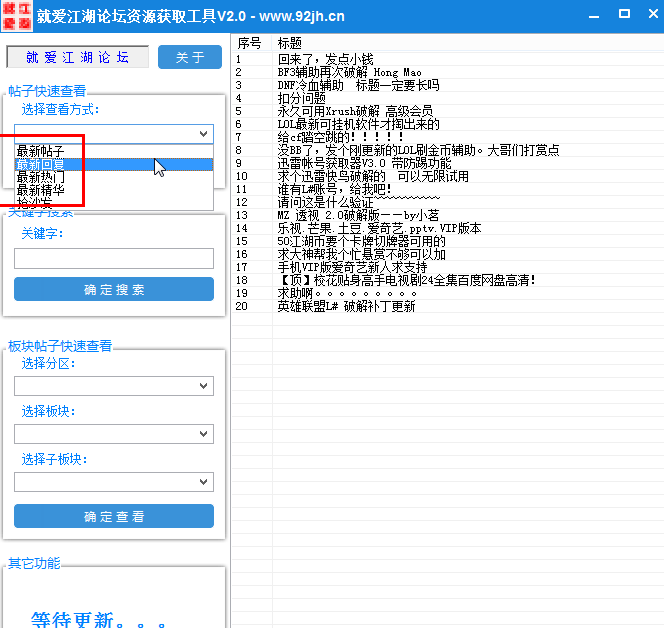Image resolution: width=664 pixels, height=628 pixels.
Task: Select row 手机VIP版爱奇艺新人求支持
Action: click(448, 267)
